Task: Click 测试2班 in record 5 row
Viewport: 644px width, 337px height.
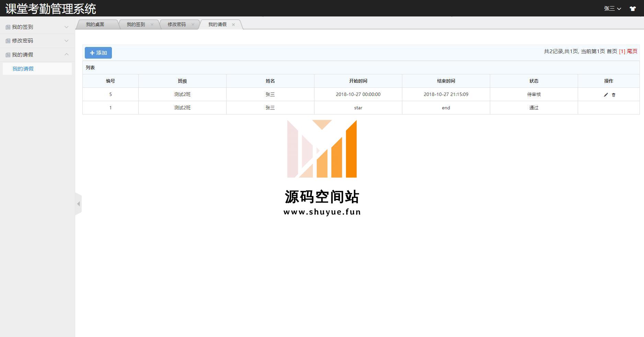Action: click(x=182, y=94)
